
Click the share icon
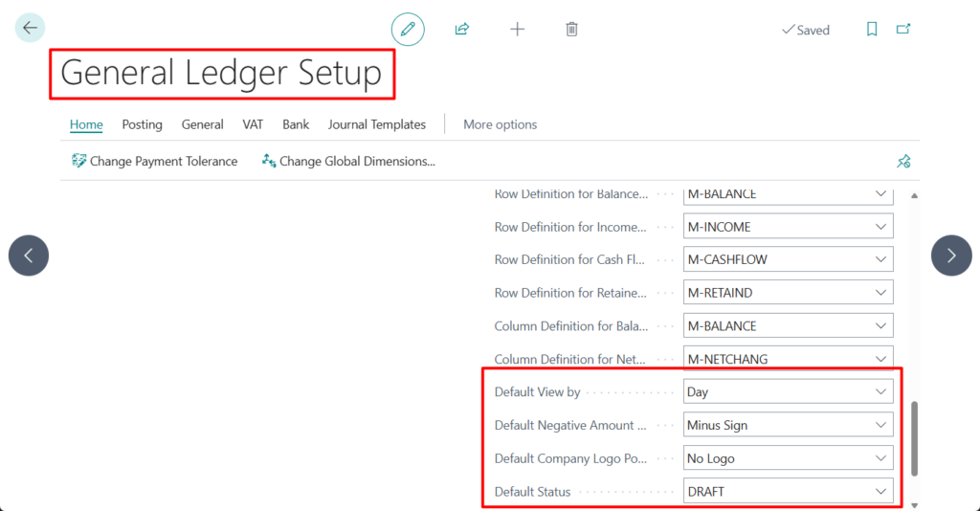[462, 30]
